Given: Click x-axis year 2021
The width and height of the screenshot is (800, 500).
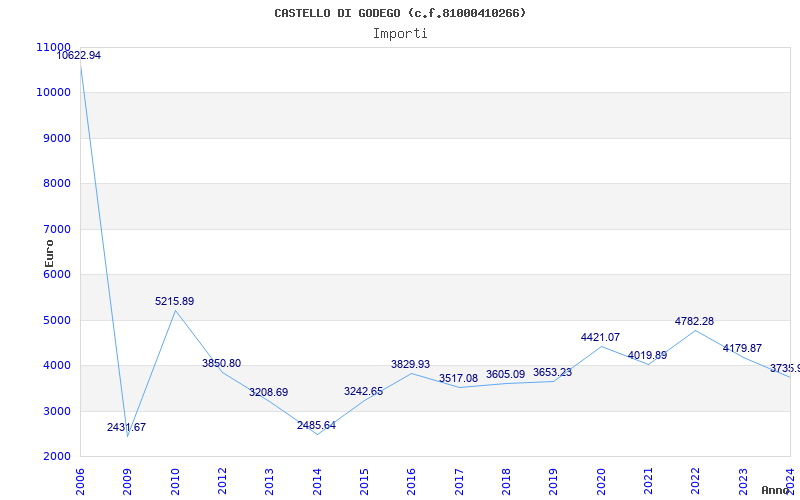Looking at the screenshot, I should (x=648, y=481).
